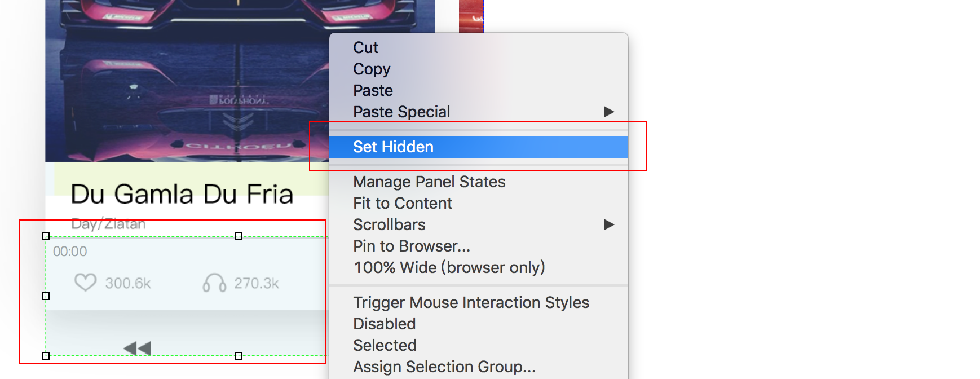Click the bottom-left selection handle of the panel

point(46,356)
